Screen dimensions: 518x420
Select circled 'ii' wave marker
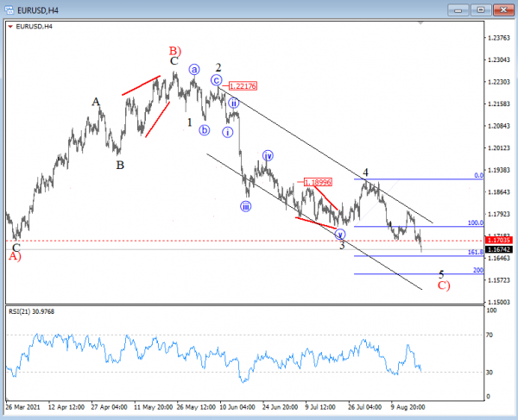pyautogui.click(x=234, y=103)
